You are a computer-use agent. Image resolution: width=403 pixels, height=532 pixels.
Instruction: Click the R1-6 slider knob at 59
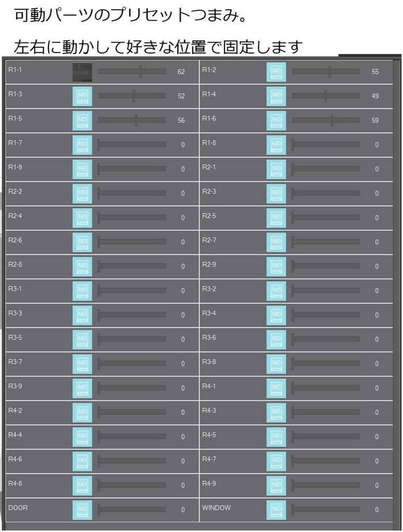point(332,120)
